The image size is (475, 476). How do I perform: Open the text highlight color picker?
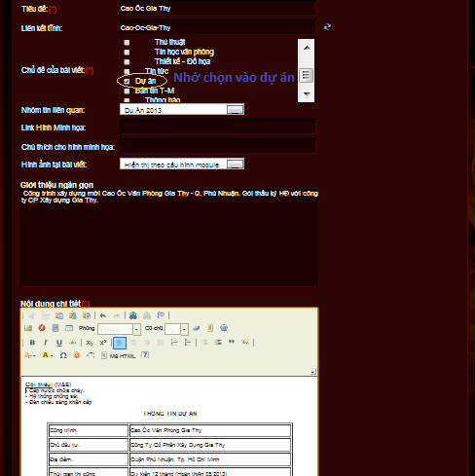click(x=48, y=355)
